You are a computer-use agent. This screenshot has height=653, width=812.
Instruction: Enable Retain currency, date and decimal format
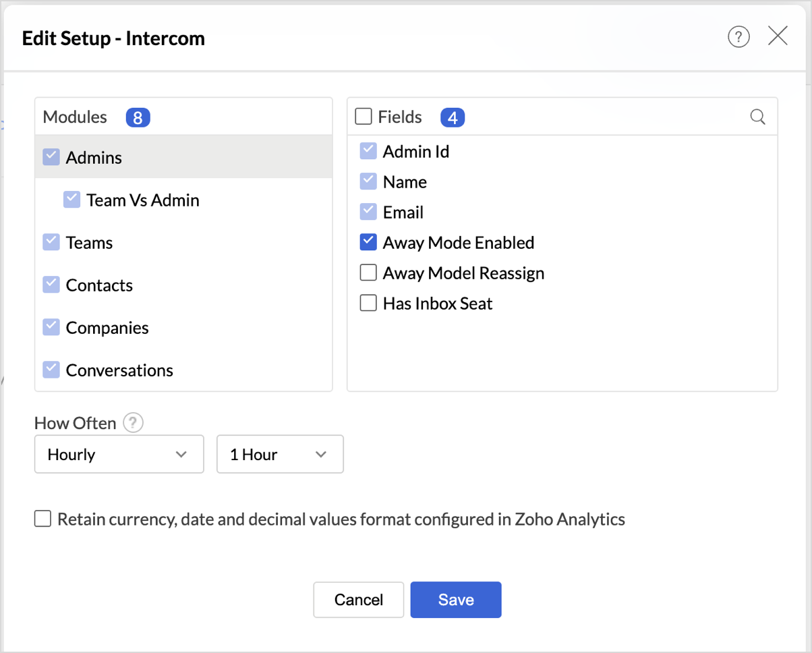42,519
